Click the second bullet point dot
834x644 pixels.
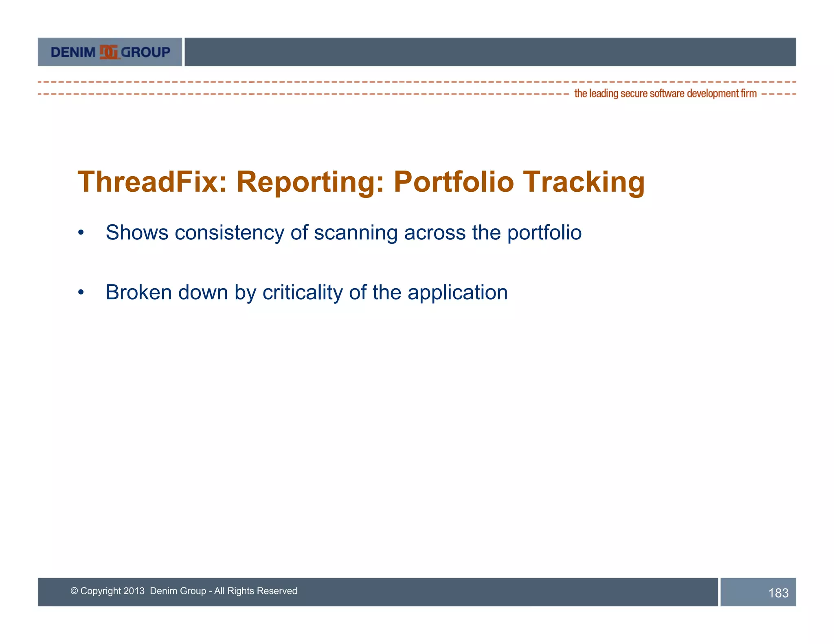(81, 292)
